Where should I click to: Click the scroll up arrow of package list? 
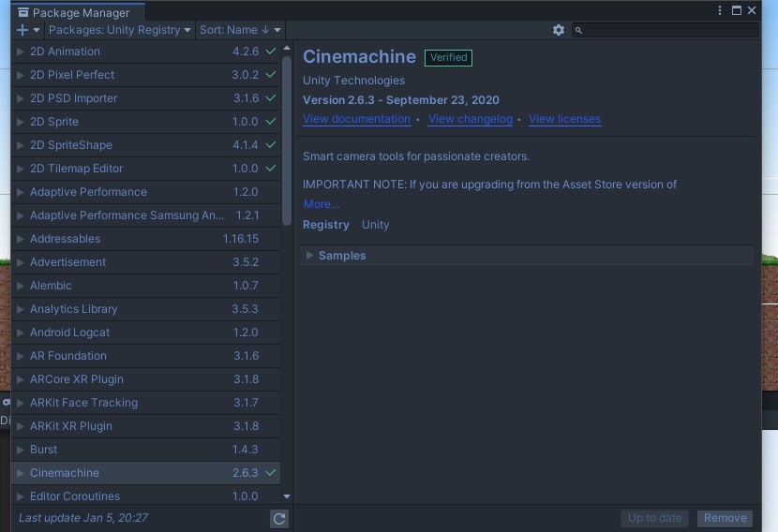pos(286,48)
